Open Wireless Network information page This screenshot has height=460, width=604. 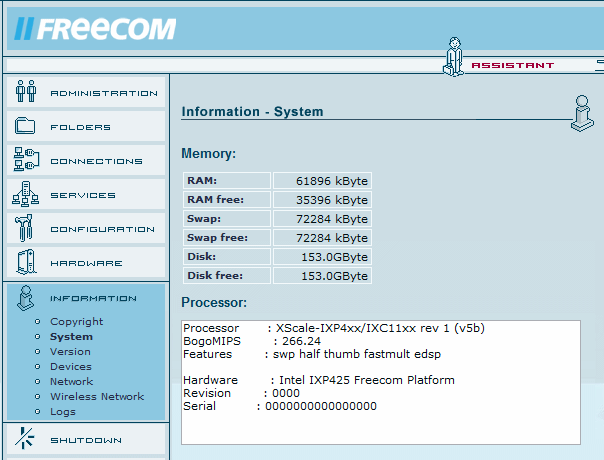click(x=97, y=397)
